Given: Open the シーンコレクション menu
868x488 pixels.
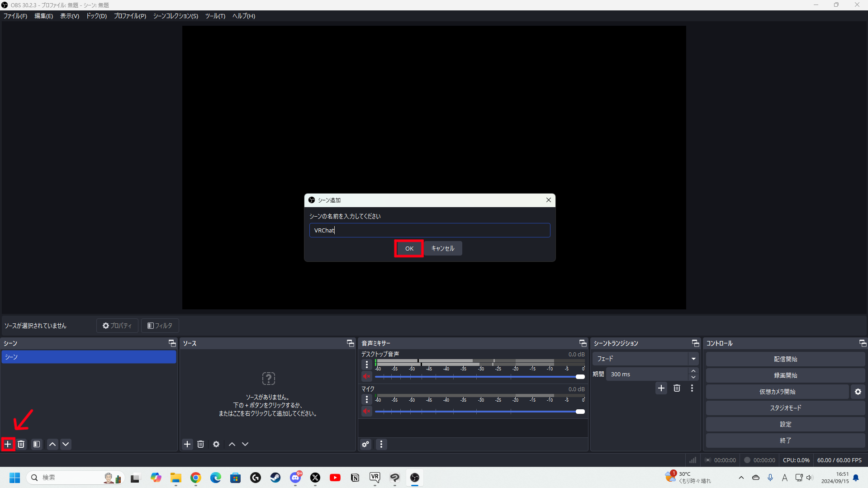Looking at the screenshot, I should pos(175,16).
